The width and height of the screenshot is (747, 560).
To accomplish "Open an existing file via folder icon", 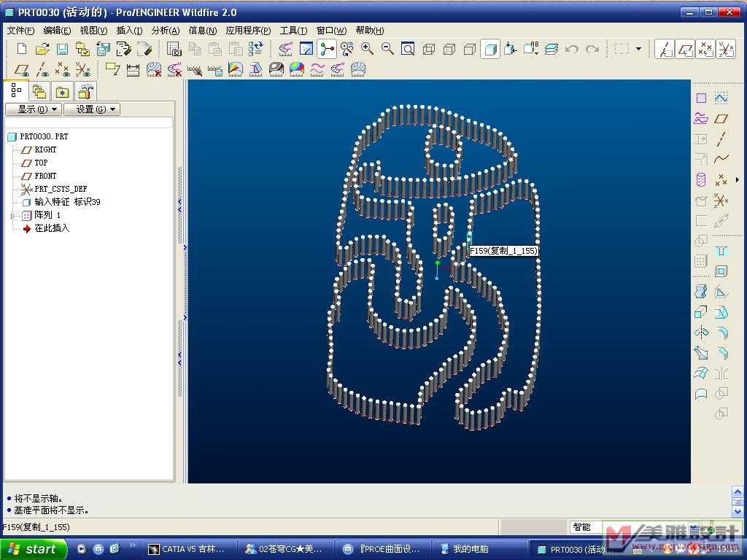I will coord(42,49).
